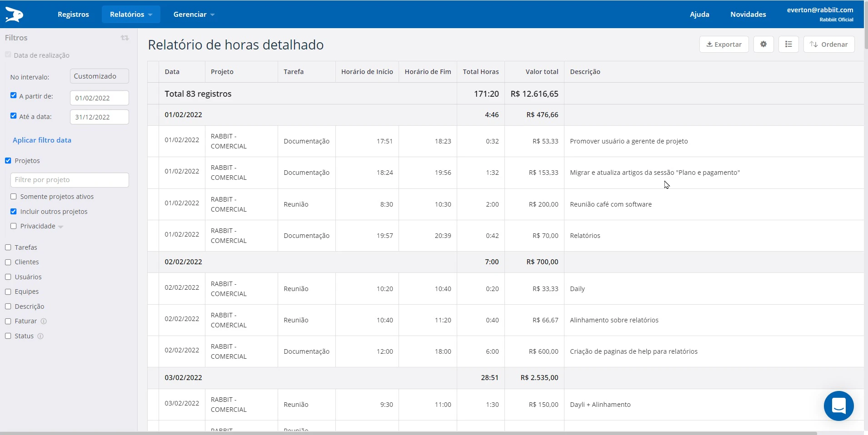Uncheck the 'A partir de' checkbox
The height and width of the screenshot is (435, 868).
click(x=13, y=95)
